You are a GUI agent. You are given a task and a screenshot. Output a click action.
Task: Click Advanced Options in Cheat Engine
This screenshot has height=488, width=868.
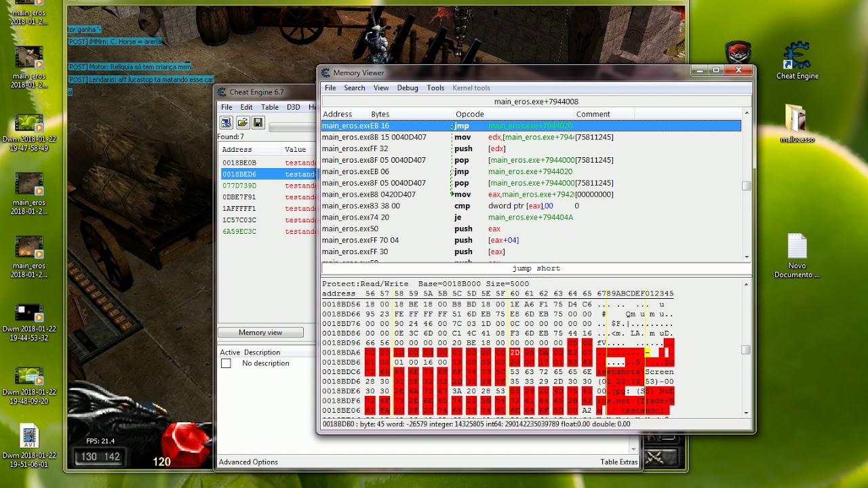click(x=248, y=462)
